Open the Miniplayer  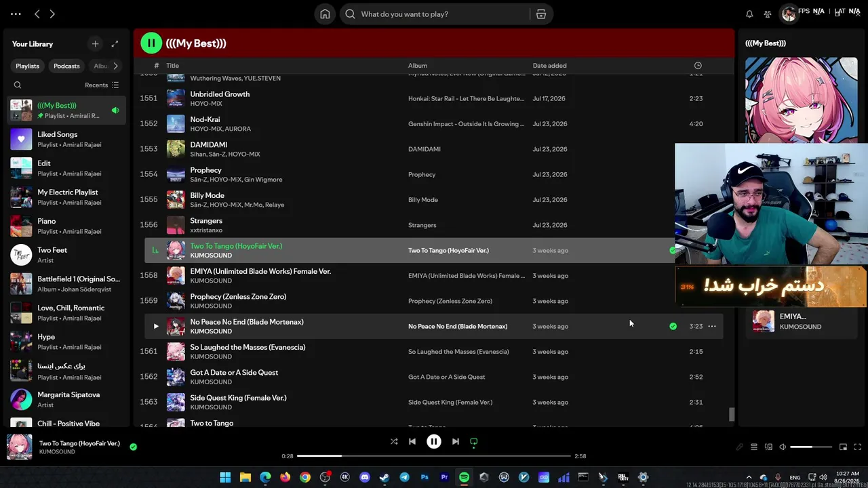pyautogui.click(x=843, y=447)
